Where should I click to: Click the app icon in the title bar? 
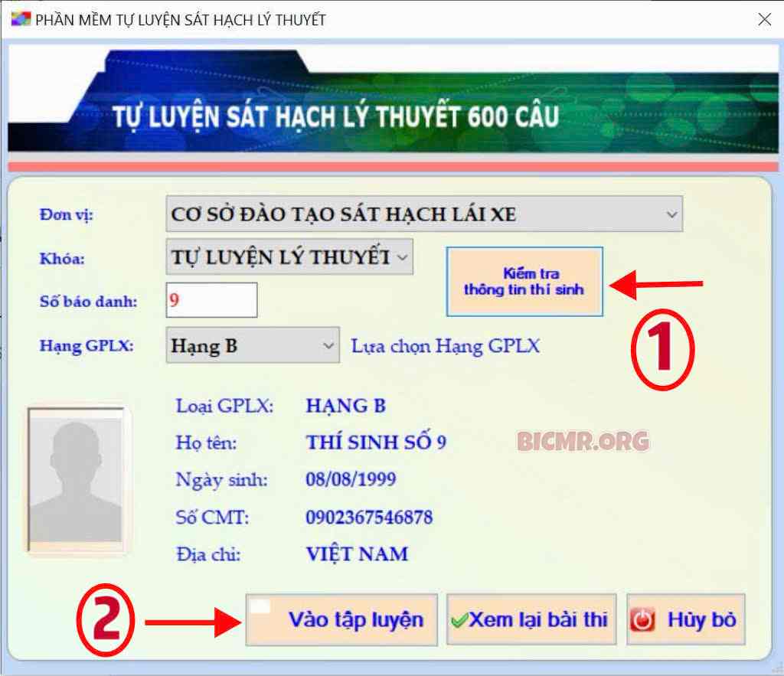(21, 19)
